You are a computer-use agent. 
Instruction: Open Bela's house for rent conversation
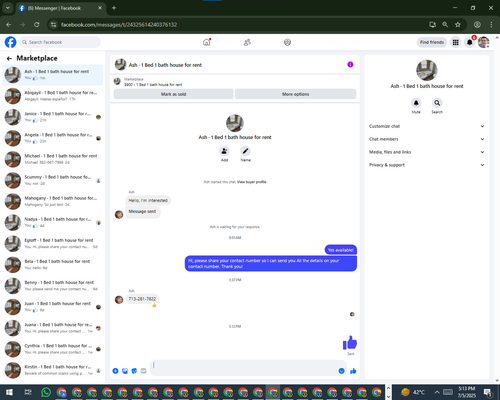pyautogui.click(x=53, y=265)
